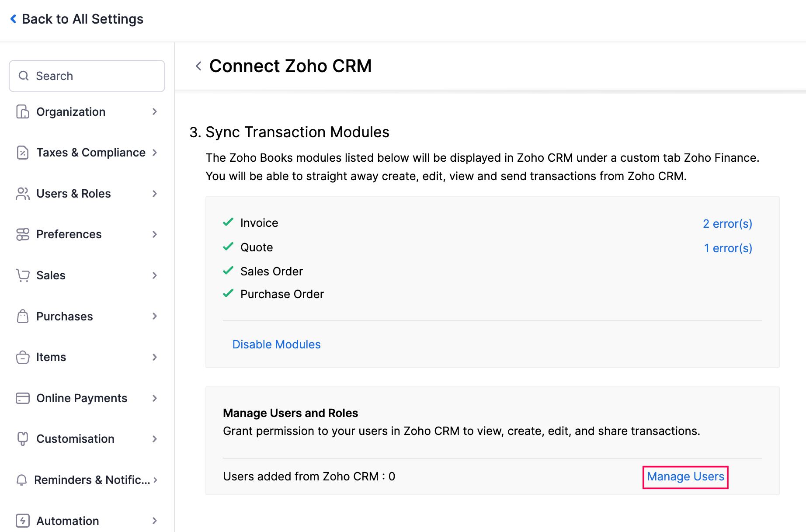
Task: Toggle the Quote module checkmark
Action: click(228, 247)
